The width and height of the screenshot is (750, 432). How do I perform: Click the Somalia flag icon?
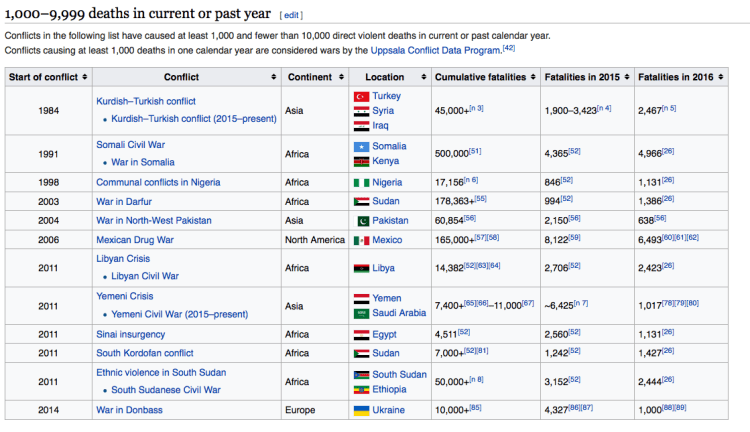point(363,146)
